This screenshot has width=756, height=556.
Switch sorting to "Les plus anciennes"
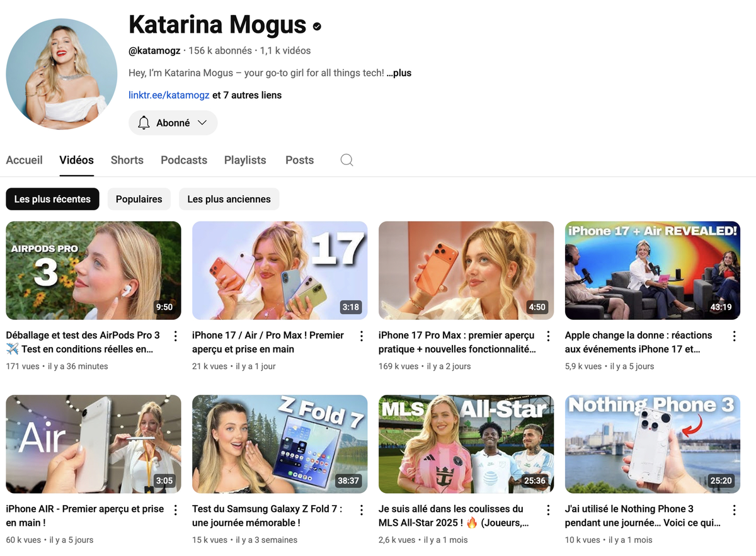pos(229,199)
